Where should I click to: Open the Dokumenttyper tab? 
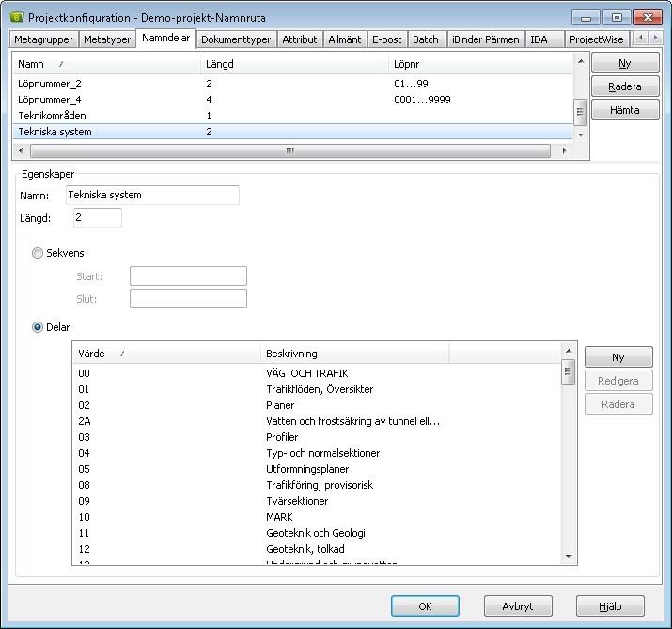[236, 39]
